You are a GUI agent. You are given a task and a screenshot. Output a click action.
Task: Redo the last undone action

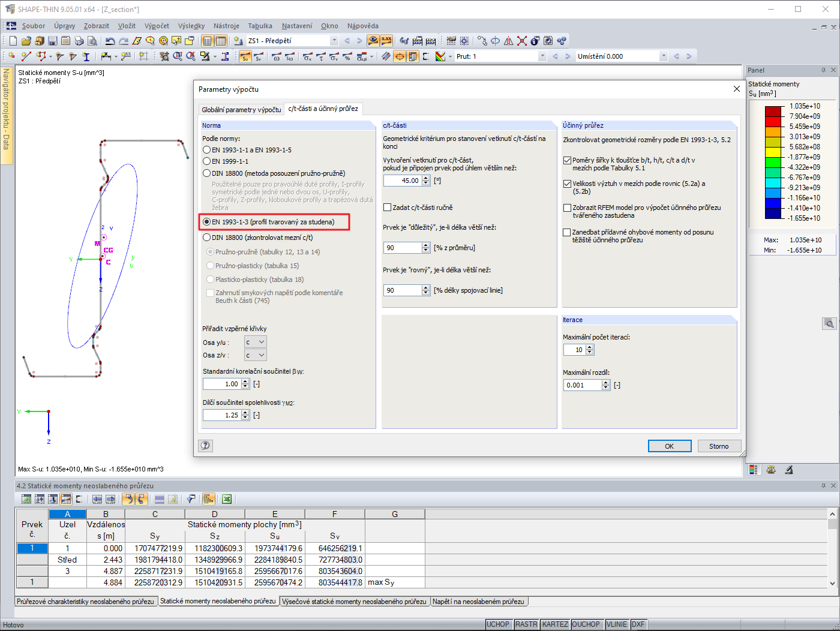point(124,41)
